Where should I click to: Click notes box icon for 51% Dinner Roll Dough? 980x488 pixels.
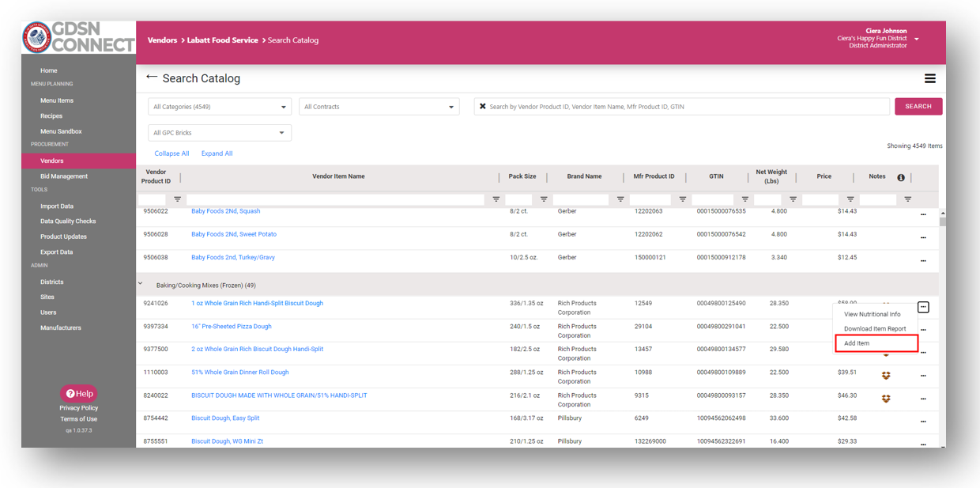click(x=886, y=376)
